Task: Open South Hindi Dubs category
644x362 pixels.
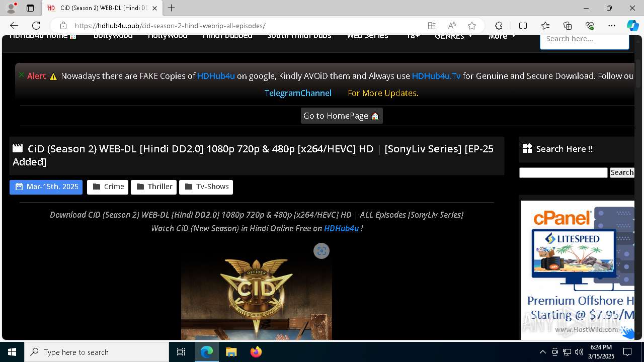Action: click(x=299, y=37)
